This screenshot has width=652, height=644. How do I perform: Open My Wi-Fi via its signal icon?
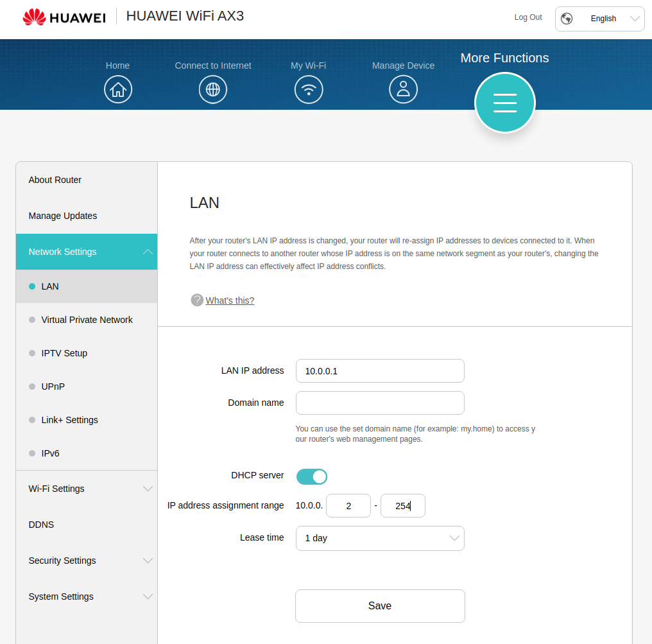point(309,89)
